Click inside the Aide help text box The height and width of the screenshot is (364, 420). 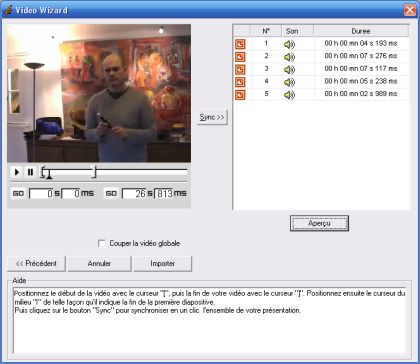click(209, 321)
